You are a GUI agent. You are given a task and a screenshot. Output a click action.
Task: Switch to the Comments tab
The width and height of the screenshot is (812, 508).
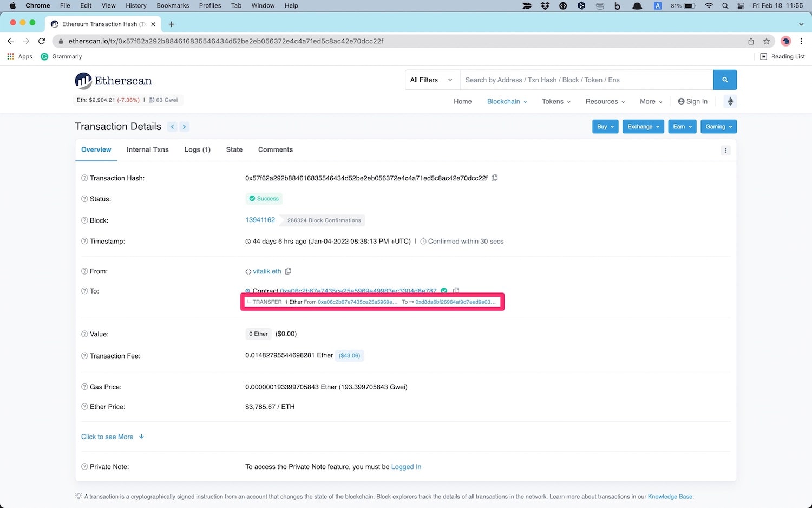(x=276, y=149)
